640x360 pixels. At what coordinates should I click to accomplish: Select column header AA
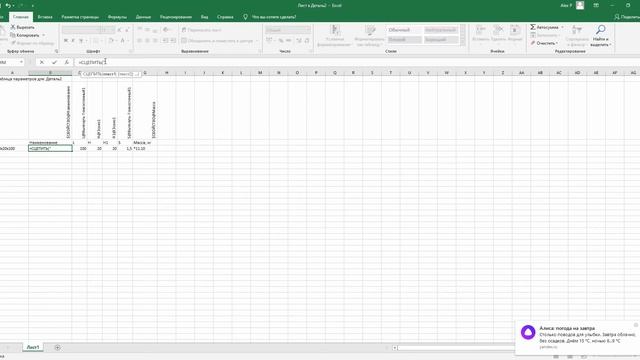point(521,73)
